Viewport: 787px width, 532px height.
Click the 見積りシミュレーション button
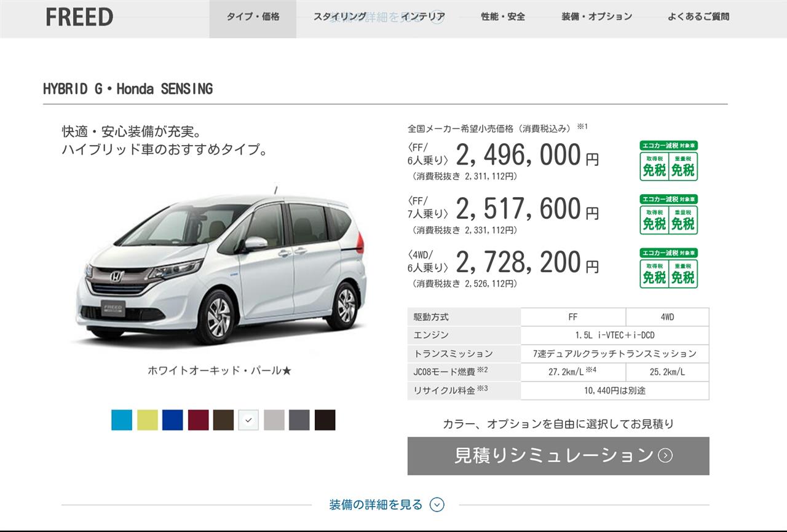click(558, 456)
